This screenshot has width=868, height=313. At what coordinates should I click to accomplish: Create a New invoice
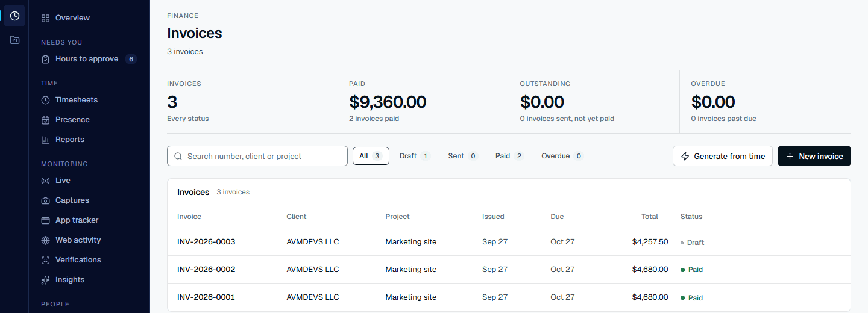click(x=814, y=156)
